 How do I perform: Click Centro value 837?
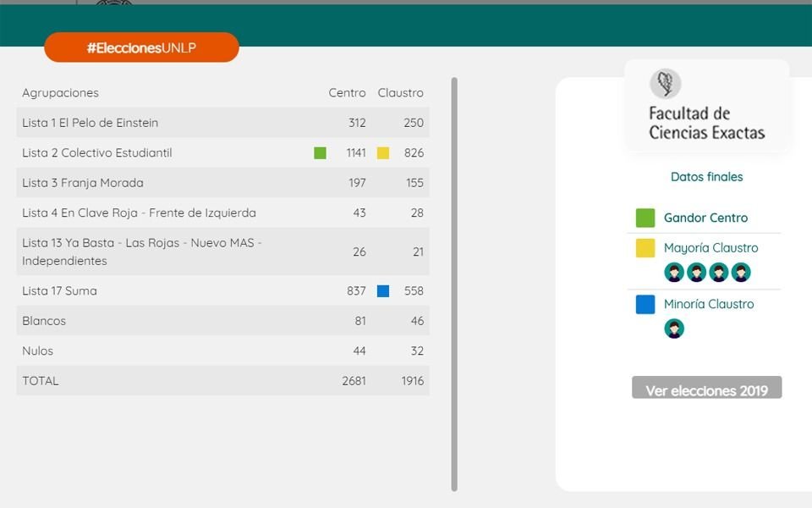(356, 290)
